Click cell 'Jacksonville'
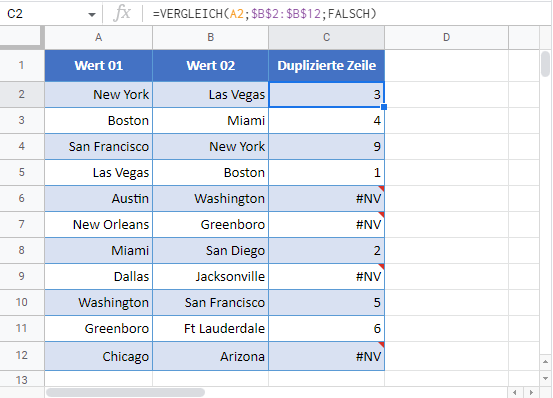Screen dimensions: 553x398 click(211, 276)
